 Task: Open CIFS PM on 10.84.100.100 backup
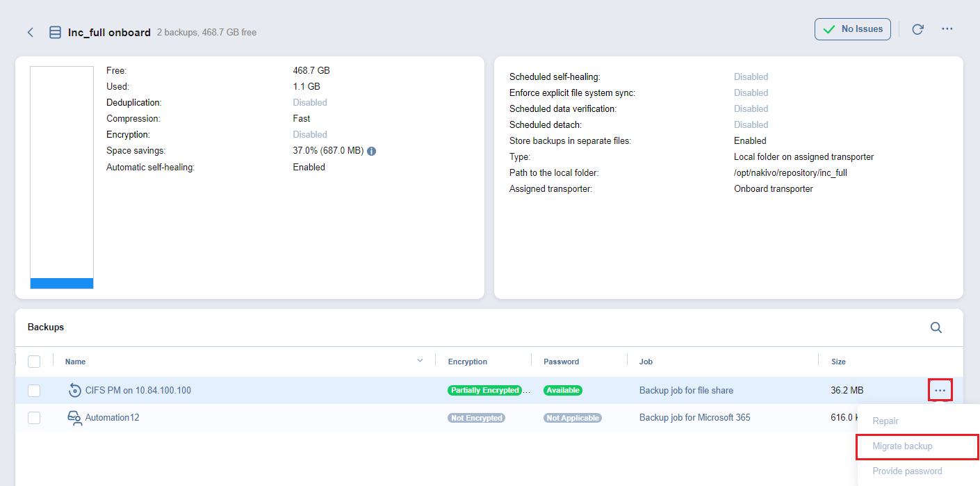(138, 391)
